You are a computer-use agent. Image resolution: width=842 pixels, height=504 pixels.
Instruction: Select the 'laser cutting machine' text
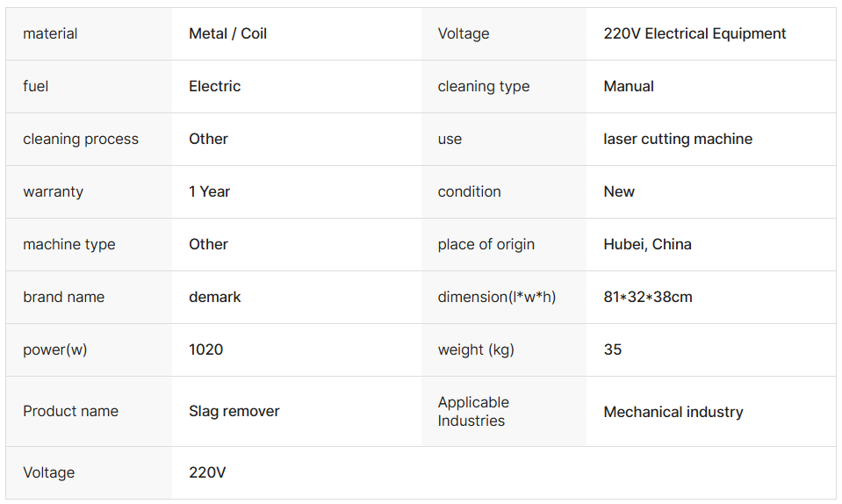click(678, 140)
